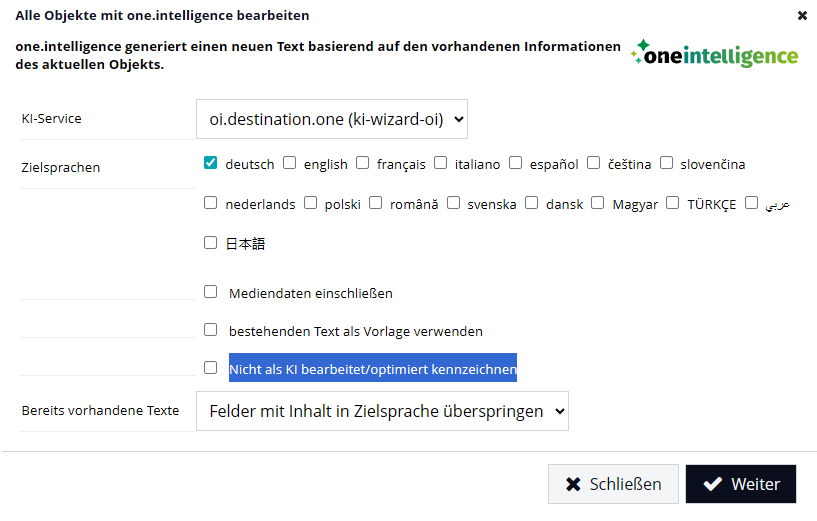Enable the svenska checkbox
817x521 pixels.
(454, 203)
